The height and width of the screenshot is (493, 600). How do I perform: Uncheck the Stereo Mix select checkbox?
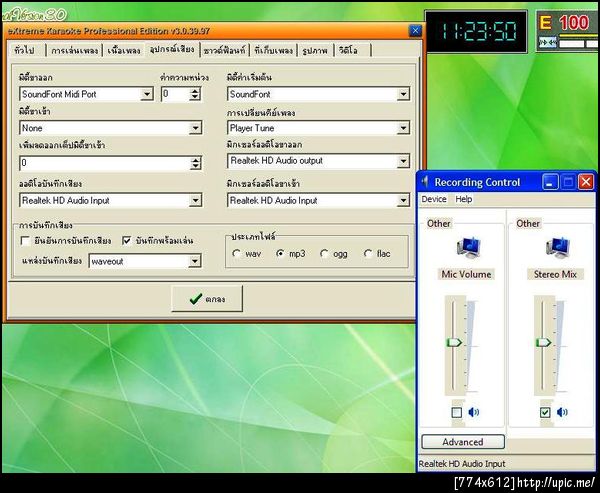(x=545, y=413)
